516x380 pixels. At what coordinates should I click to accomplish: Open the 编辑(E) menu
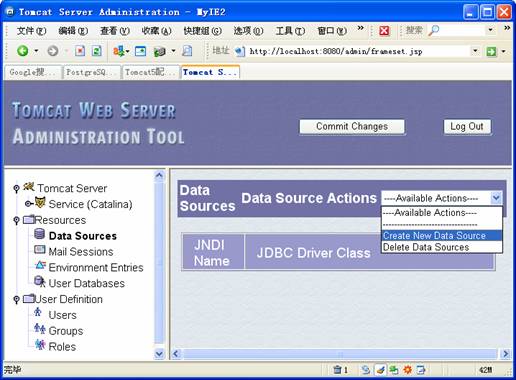coord(73,31)
